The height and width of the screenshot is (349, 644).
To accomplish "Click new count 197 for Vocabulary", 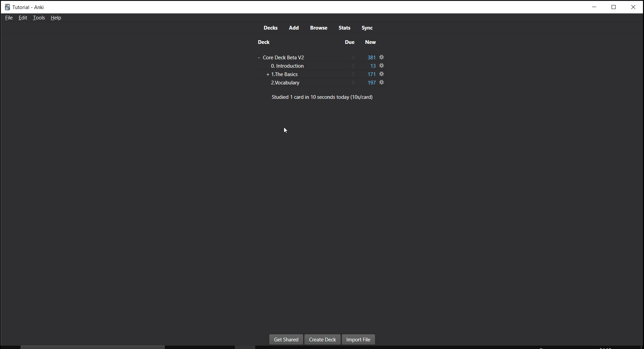I will (x=371, y=83).
